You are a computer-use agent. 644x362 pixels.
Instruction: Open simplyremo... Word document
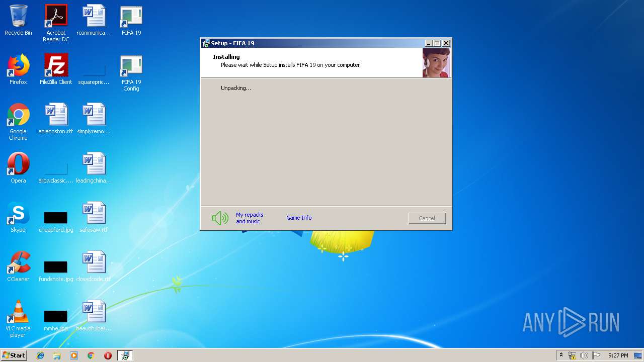[x=94, y=119]
